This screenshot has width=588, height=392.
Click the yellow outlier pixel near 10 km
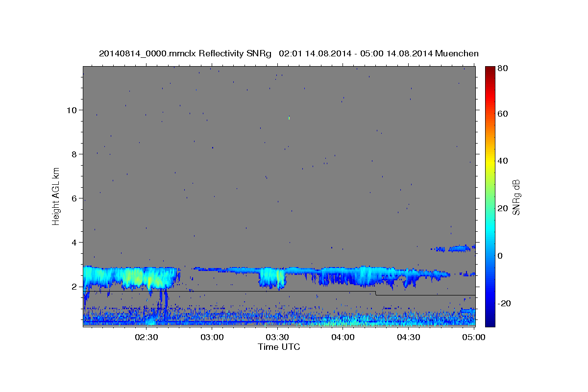(289, 118)
